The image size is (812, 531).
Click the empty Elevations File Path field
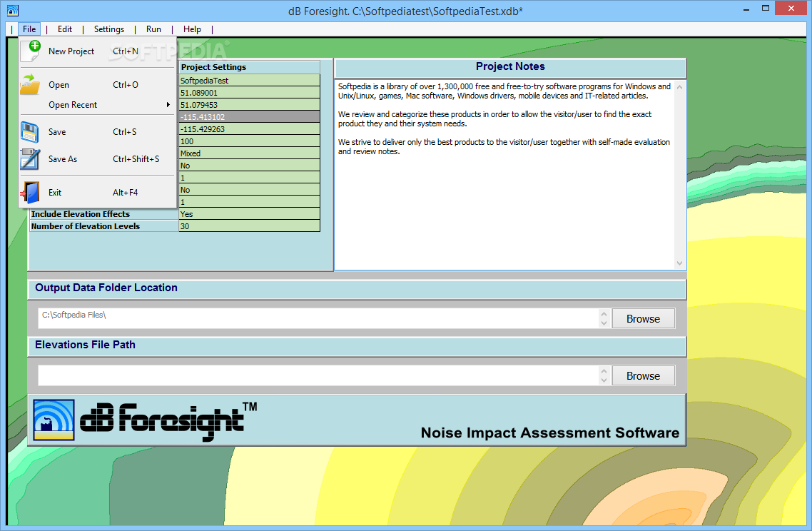click(318, 375)
